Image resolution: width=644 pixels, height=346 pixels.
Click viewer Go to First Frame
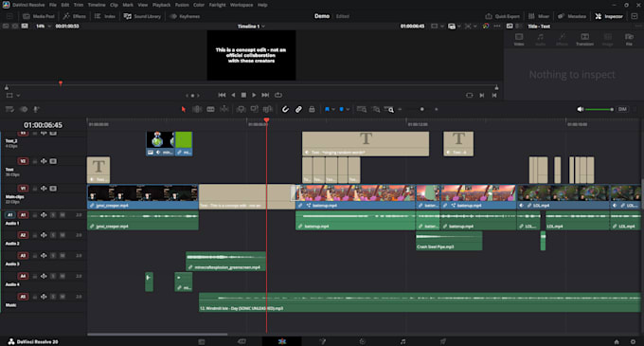pos(222,95)
